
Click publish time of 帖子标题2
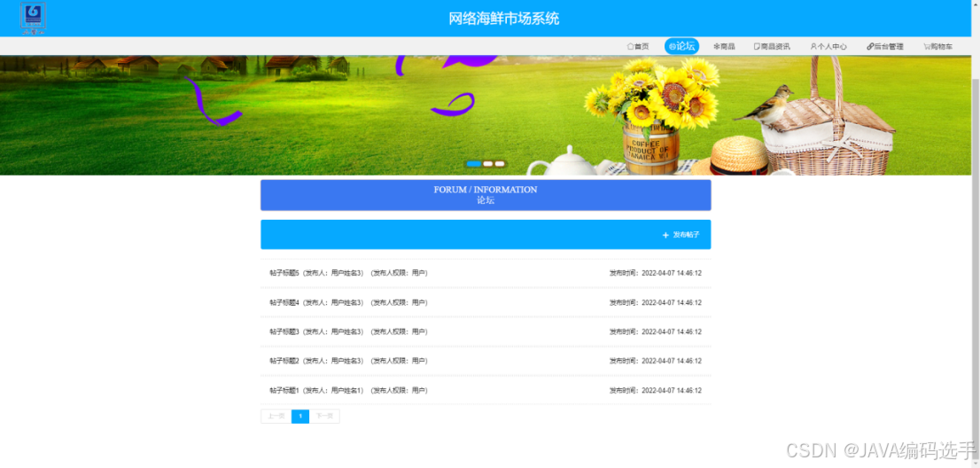[x=656, y=361]
